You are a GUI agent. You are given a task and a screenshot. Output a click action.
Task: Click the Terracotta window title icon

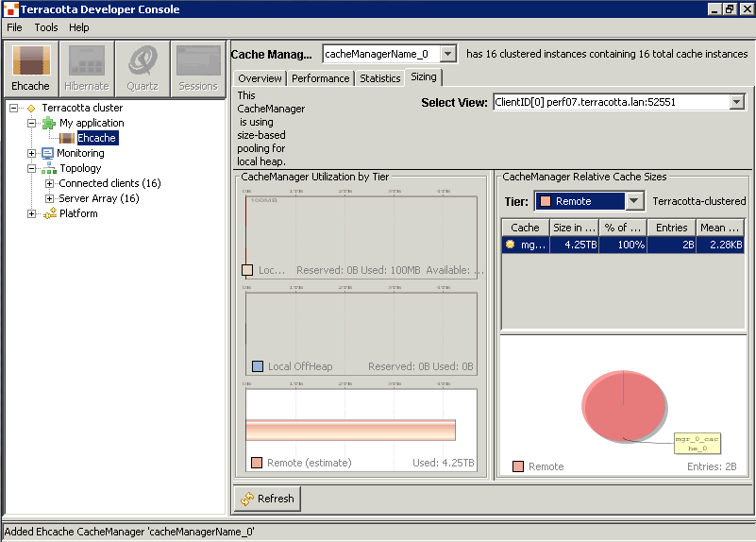[10, 9]
